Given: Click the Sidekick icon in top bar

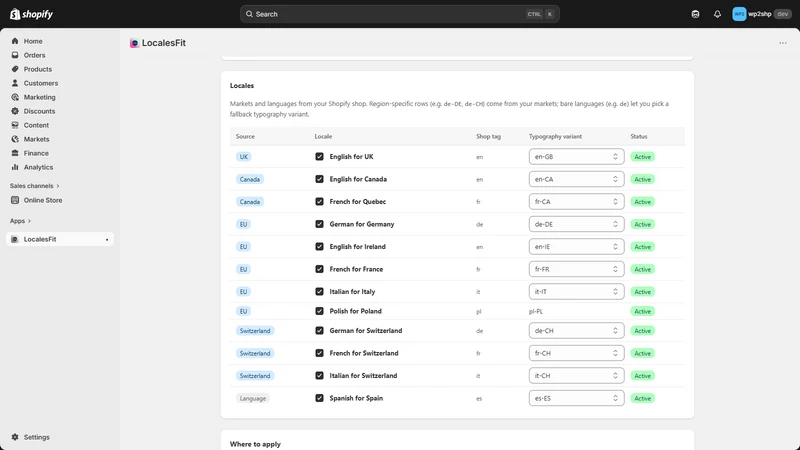Looking at the screenshot, I should coord(695,14).
